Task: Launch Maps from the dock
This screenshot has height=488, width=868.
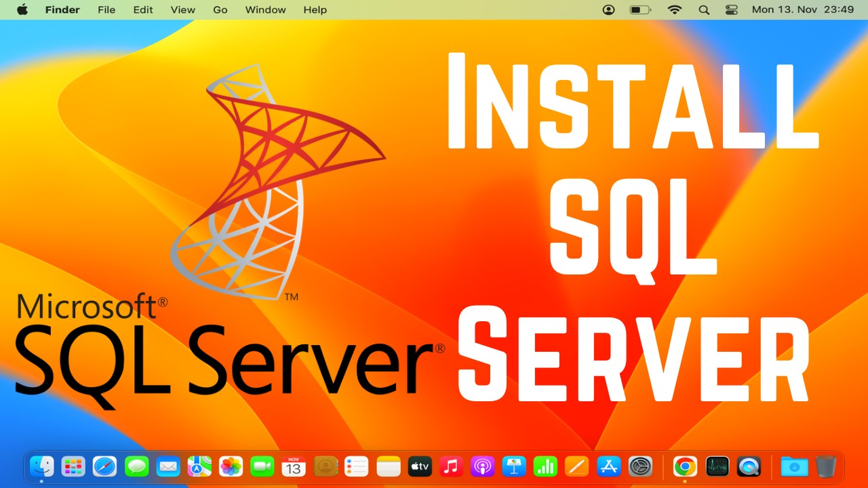Action: (199, 466)
